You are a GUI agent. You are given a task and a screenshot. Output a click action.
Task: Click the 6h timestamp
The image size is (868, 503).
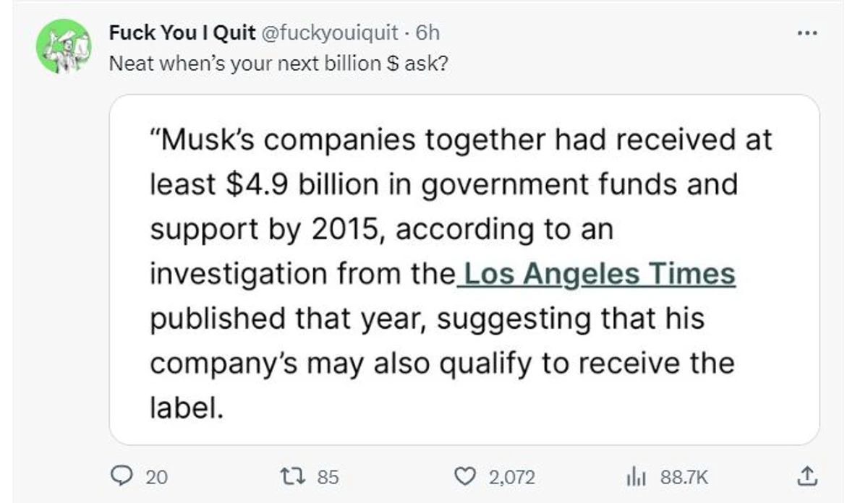428,33
